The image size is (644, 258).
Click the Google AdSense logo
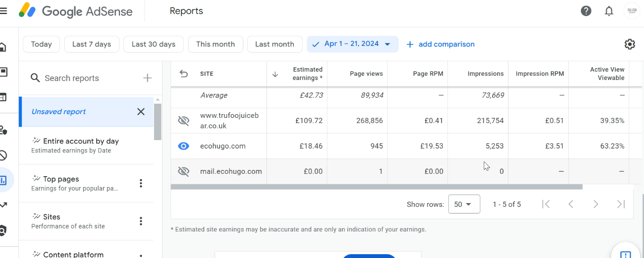point(76,11)
